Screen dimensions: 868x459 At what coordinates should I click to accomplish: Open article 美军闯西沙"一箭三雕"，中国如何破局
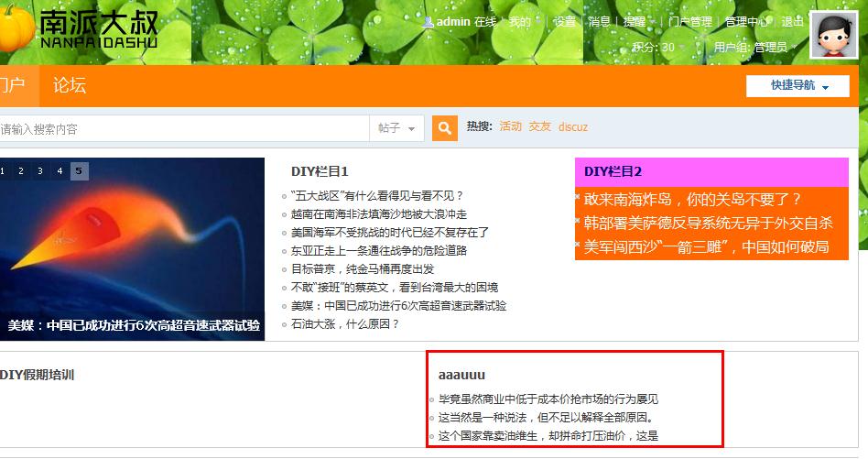[706, 247]
